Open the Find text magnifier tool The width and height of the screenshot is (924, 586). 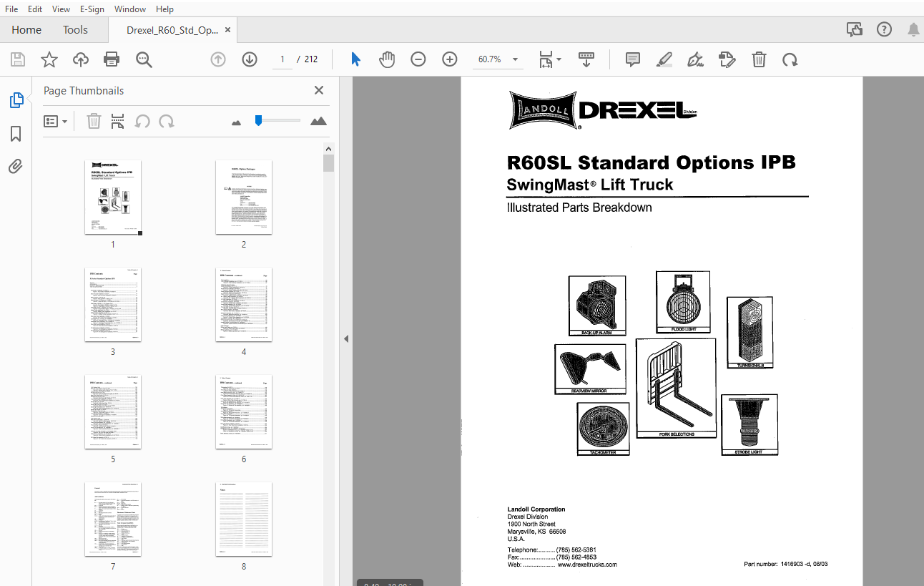(144, 59)
